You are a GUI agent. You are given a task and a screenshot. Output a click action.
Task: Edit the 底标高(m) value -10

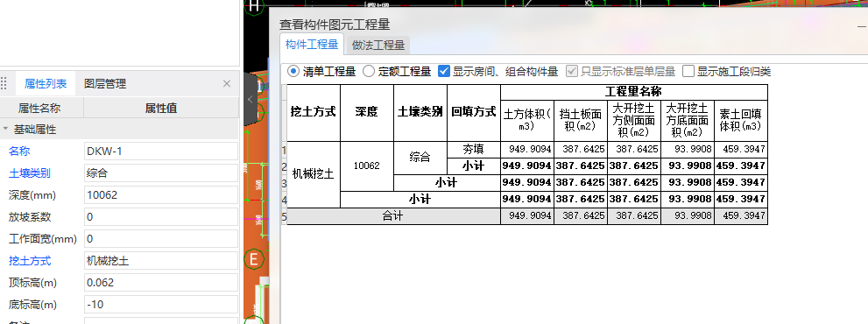pos(161,305)
